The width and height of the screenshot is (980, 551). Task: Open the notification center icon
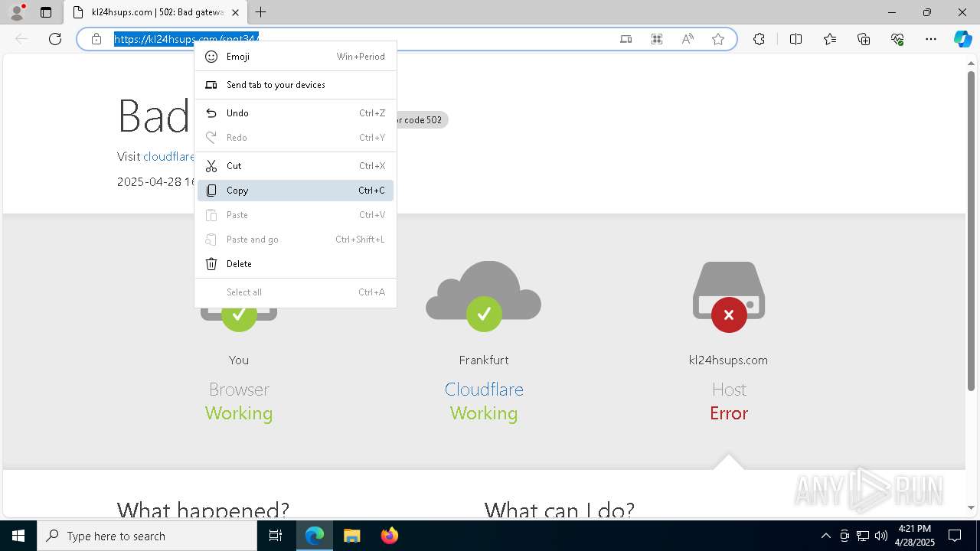(955, 536)
